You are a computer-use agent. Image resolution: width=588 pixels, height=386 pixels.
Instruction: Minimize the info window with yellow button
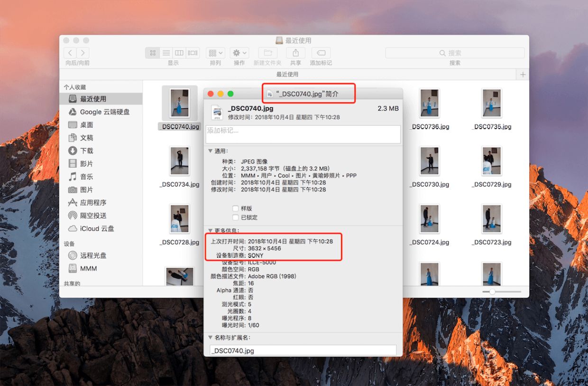220,94
